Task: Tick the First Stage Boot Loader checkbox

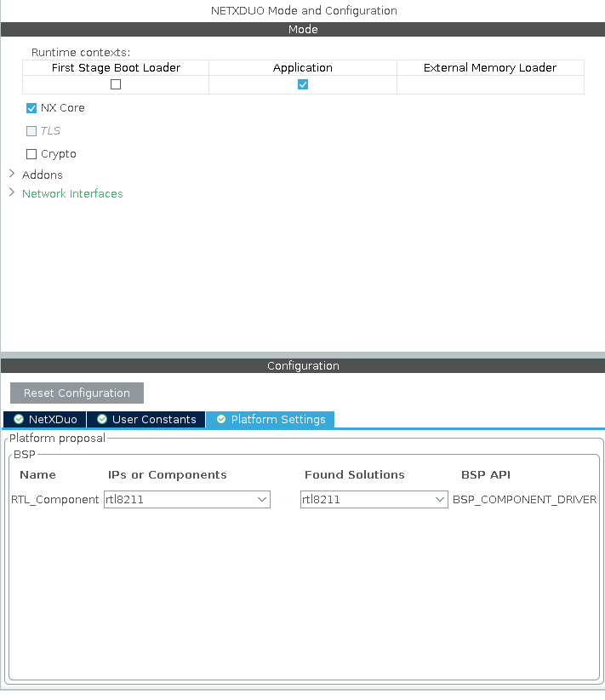Action: [116, 84]
